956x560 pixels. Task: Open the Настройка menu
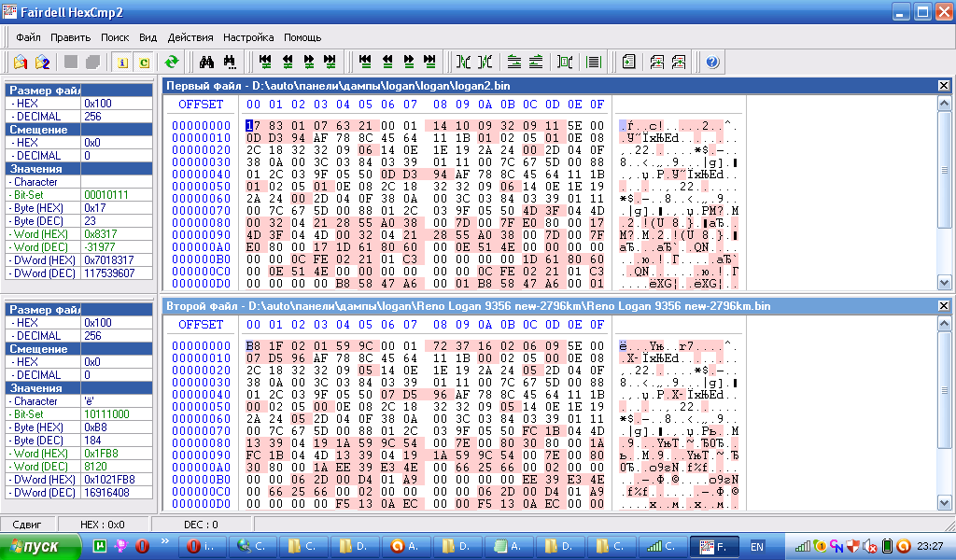click(x=248, y=37)
